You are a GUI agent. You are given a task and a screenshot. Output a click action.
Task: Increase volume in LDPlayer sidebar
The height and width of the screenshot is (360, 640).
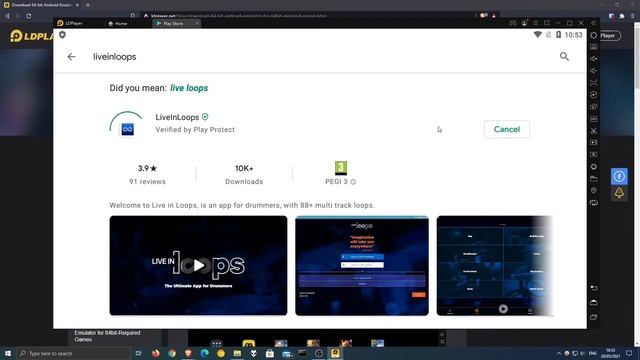[x=593, y=59]
